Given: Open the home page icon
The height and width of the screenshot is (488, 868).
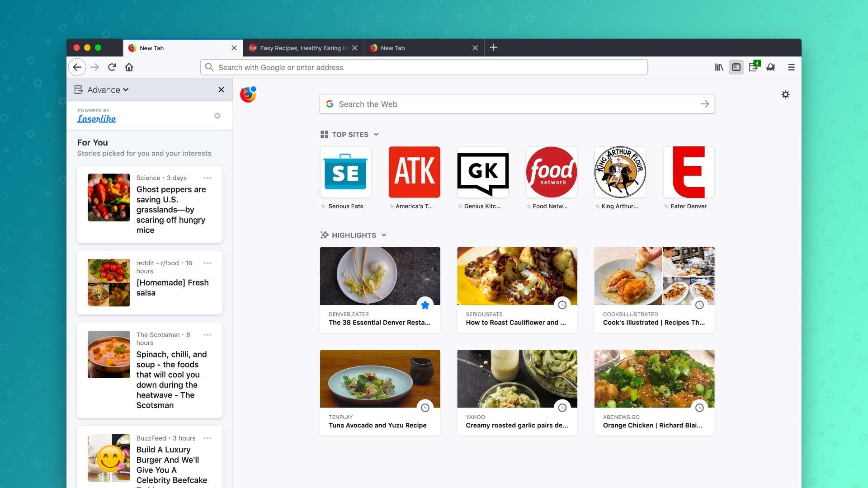Looking at the screenshot, I should point(129,67).
